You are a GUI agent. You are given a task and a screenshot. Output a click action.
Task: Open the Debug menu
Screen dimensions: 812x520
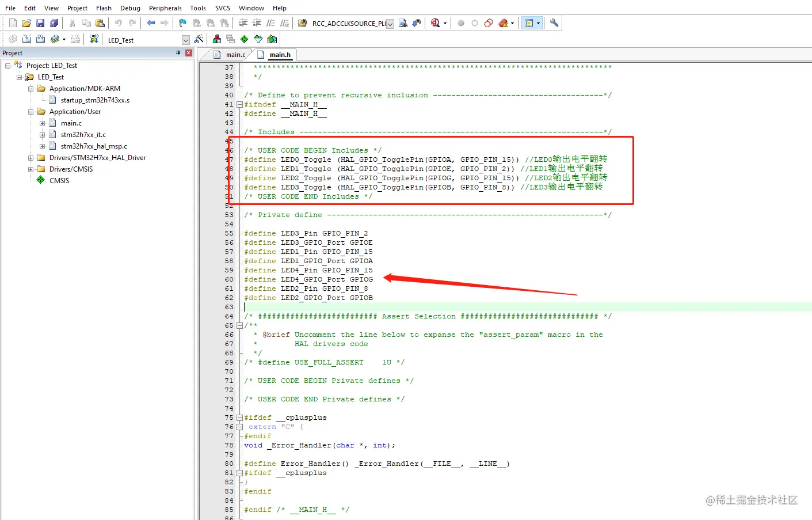(130, 8)
